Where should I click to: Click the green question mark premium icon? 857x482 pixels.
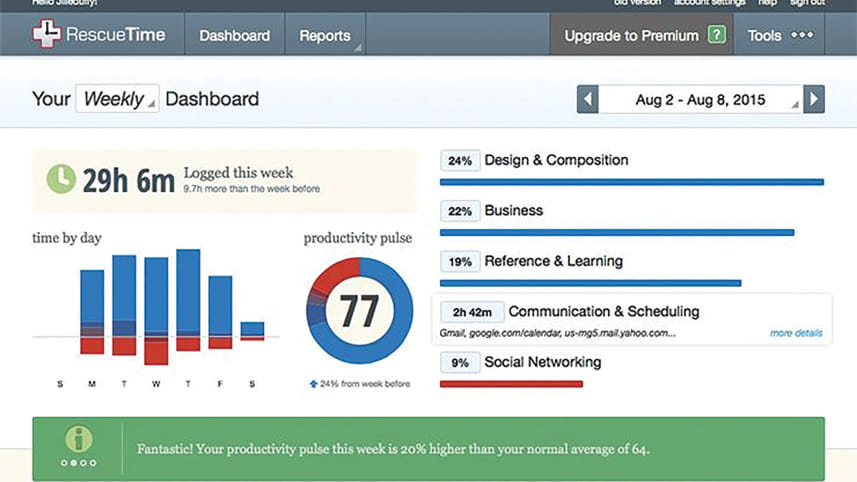tap(716, 36)
